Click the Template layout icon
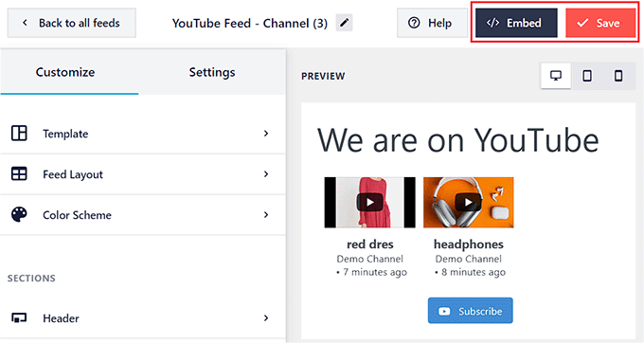The height and width of the screenshot is (343, 644). tap(19, 134)
